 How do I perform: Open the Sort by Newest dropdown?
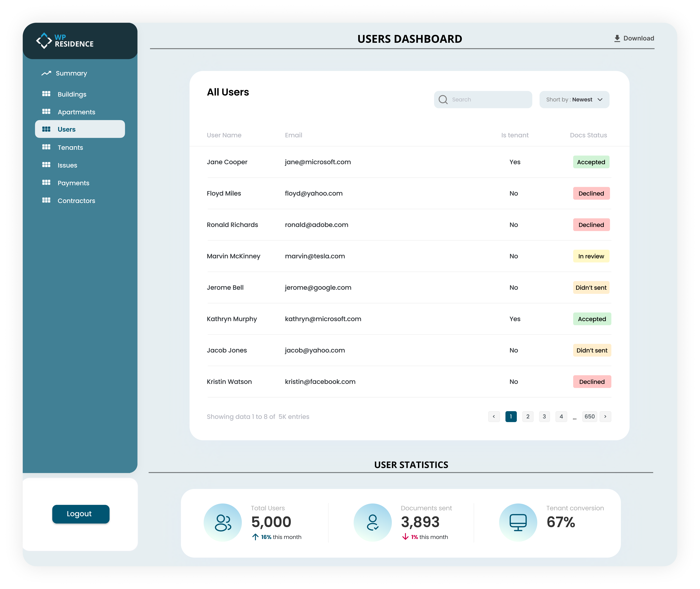[x=575, y=99]
